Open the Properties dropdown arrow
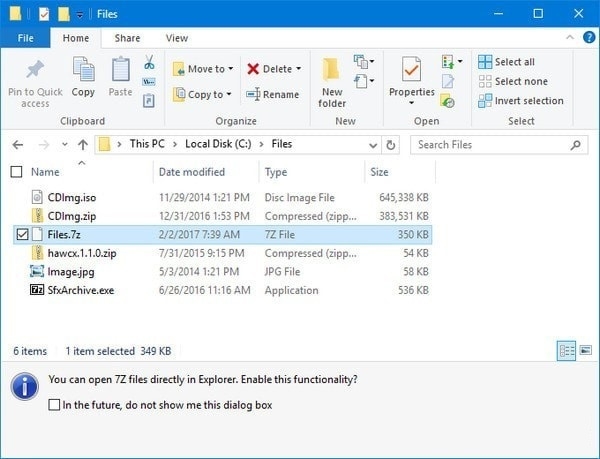Viewport: 600px width, 459px height. click(411, 103)
